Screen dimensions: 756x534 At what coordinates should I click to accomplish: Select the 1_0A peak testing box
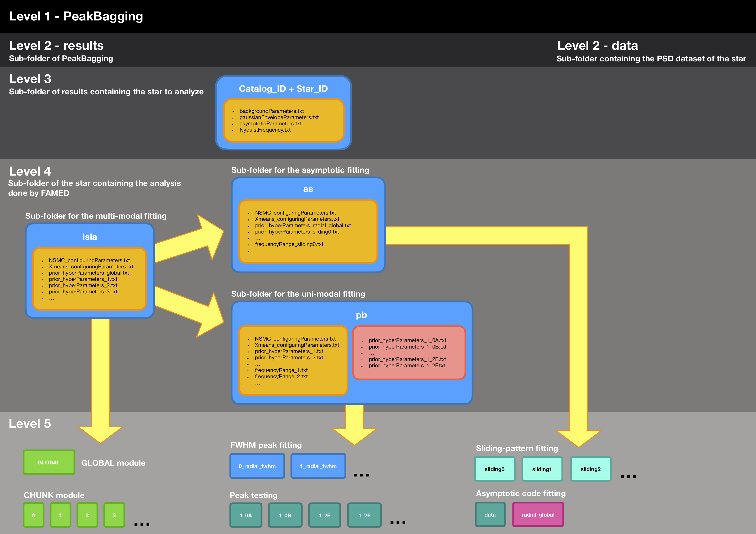coord(246,515)
